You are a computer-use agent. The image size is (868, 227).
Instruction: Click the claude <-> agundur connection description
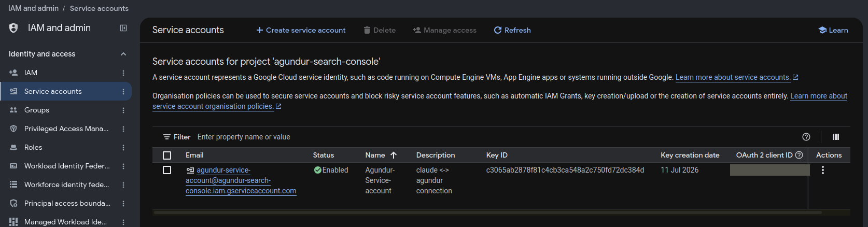tap(434, 180)
